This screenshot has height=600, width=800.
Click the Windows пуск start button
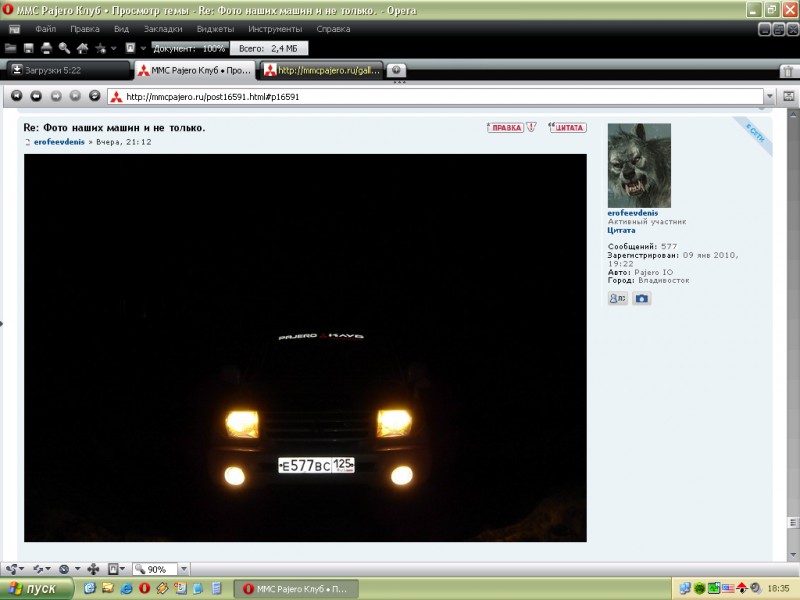pos(33,588)
